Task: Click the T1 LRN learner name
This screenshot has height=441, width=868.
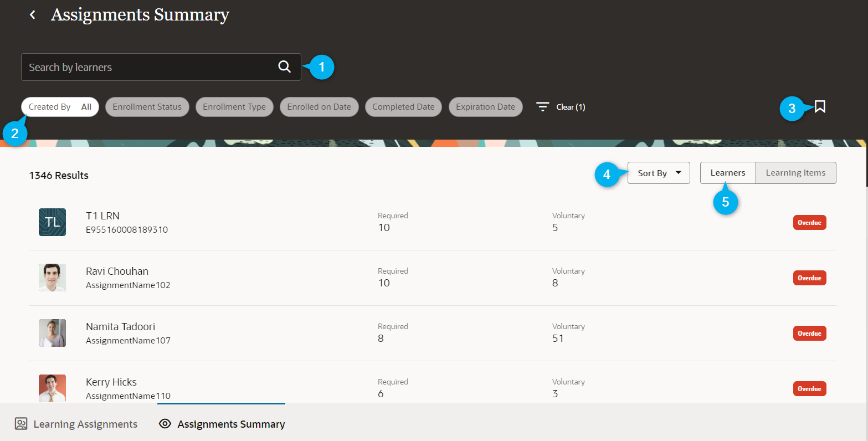Action: coord(102,216)
